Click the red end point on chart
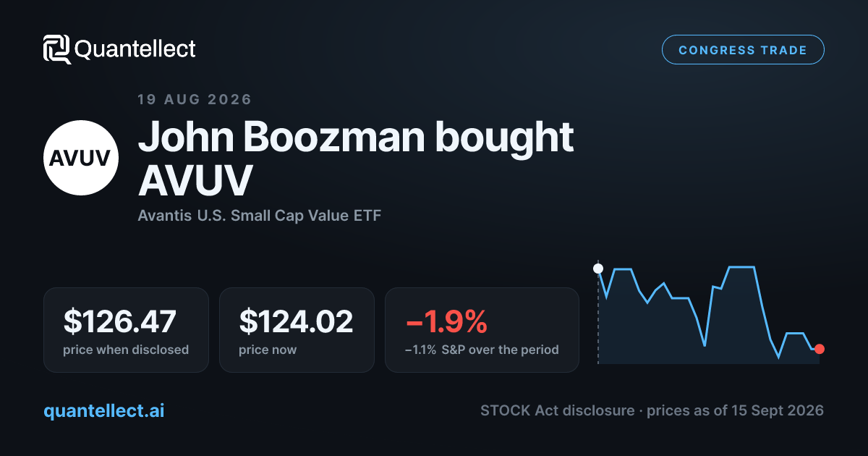 819,349
